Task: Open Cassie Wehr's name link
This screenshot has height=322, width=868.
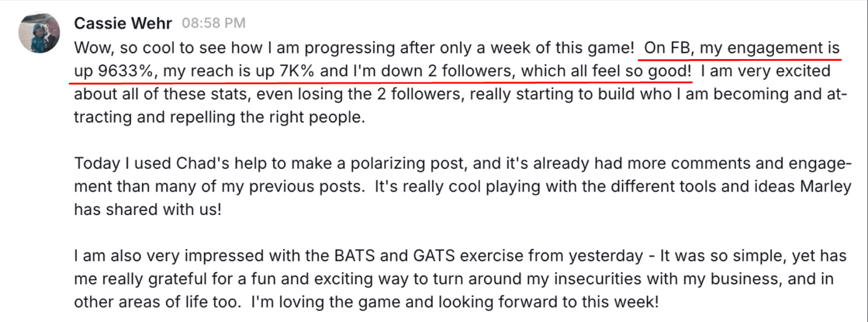Action: pyautogui.click(x=123, y=23)
